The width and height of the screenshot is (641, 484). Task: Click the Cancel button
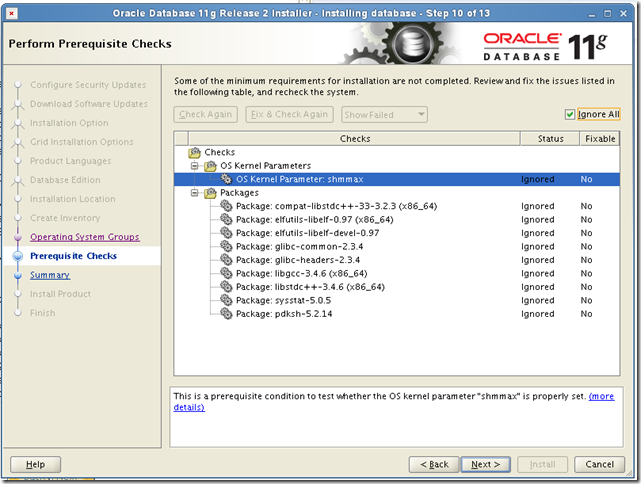click(599, 464)
